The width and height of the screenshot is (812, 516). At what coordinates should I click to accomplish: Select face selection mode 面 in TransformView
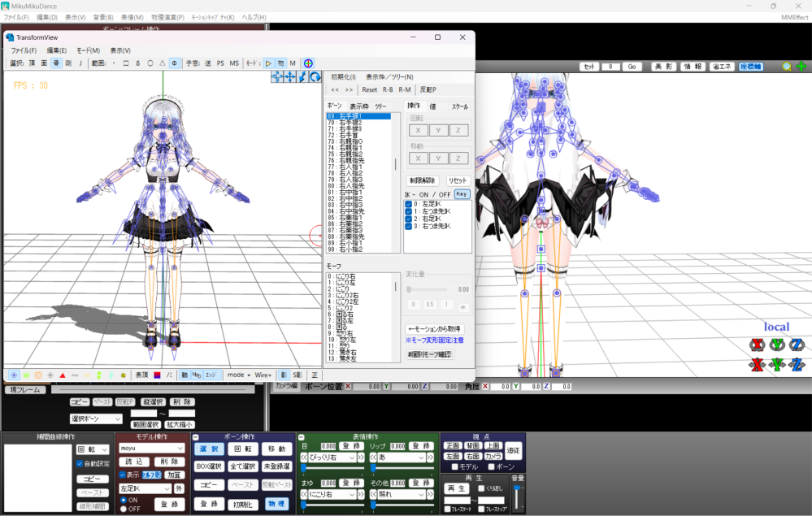point(44,63)
